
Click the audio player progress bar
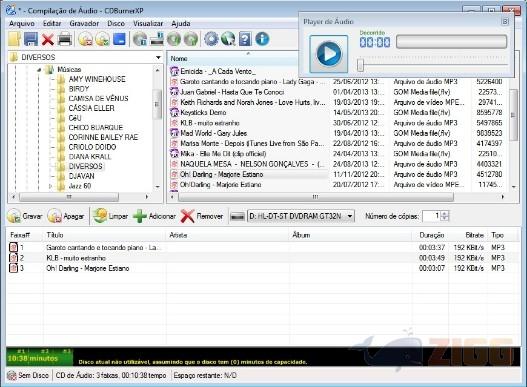tap(451, 42)
